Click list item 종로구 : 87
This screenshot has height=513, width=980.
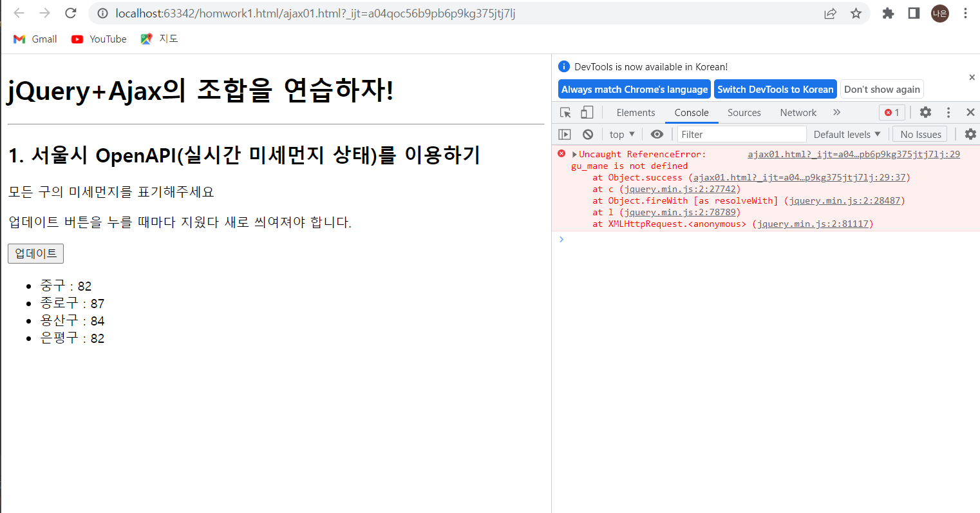pyautogui.click(x=72, y=303)
